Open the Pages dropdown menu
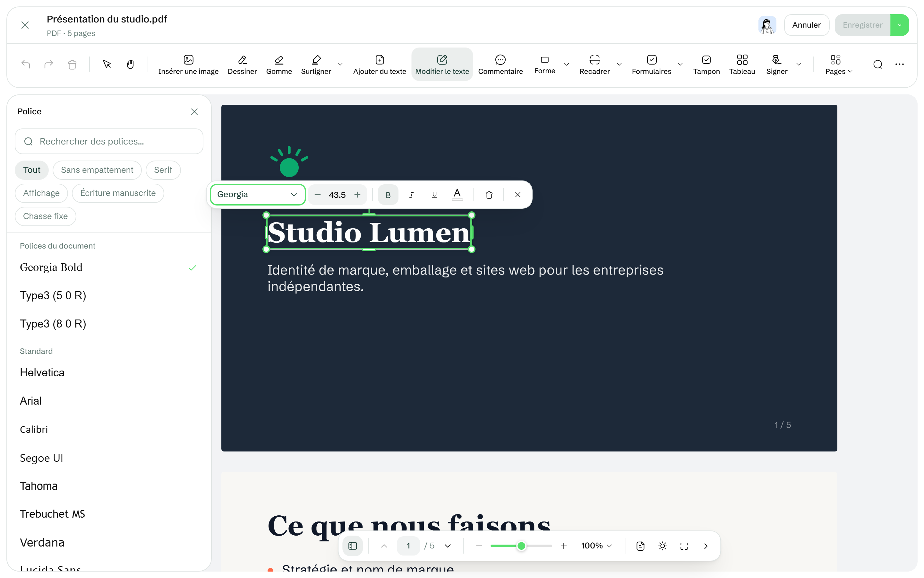 click(x=838, y=64)
